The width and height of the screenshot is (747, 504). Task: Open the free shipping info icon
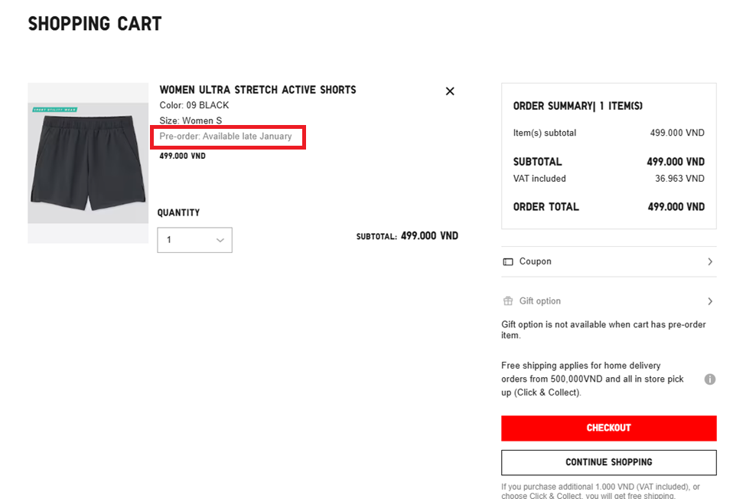709,379
